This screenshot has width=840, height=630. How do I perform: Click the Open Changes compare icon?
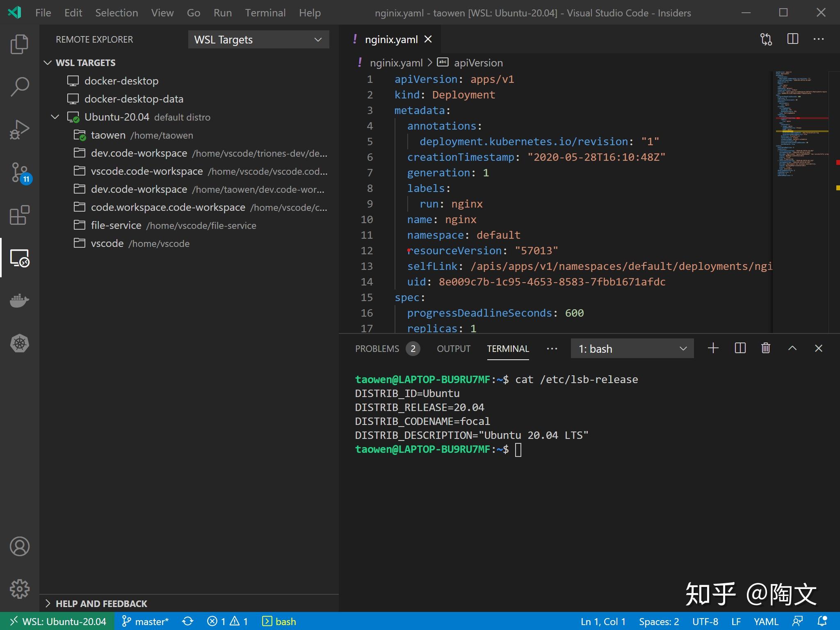click(x=766, y=39)
